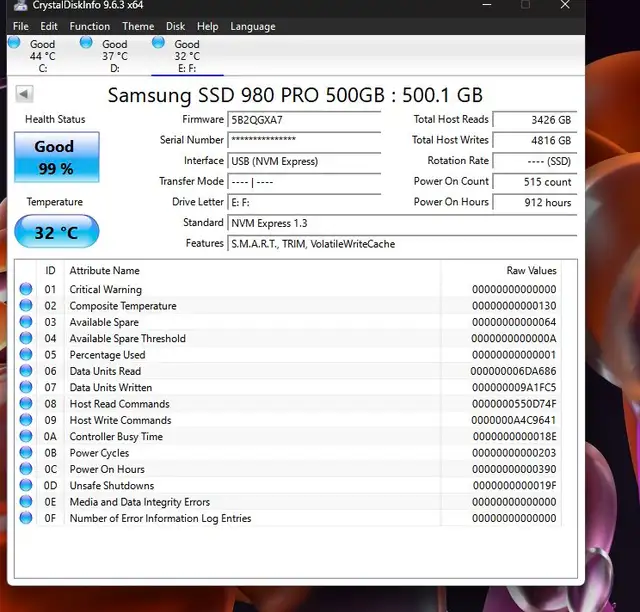Click the Standard field NVM Express 1.3
This screenshot has width=640, height=612.
[402, 223]
